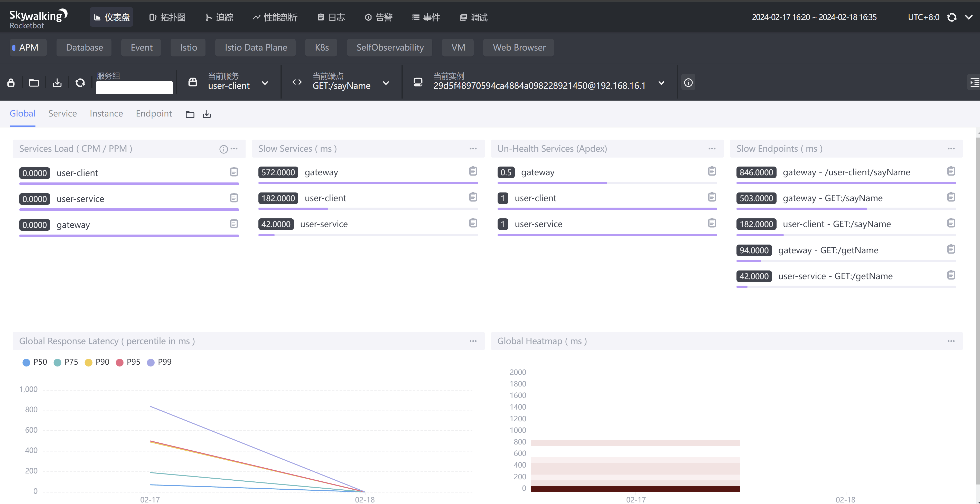Toggle P50 series in latency legend

pos(35,362)
